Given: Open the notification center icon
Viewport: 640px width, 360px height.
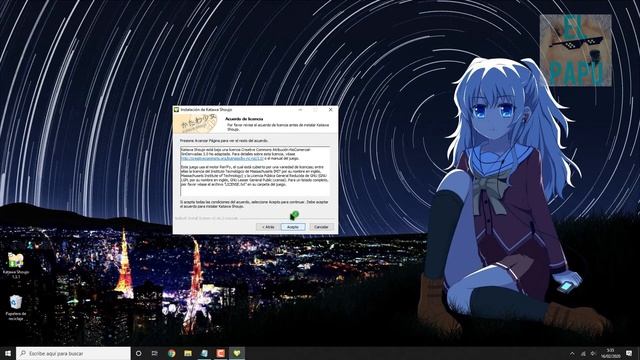Looking at the screenshot, I should (629, 353).
